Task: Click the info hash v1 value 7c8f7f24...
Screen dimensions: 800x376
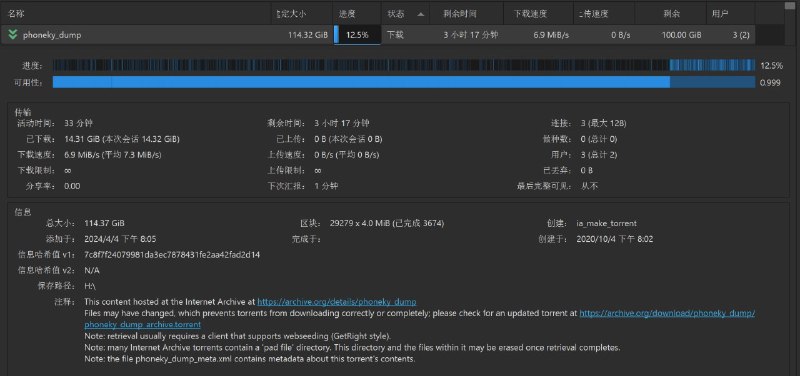Action: [172, 255]
